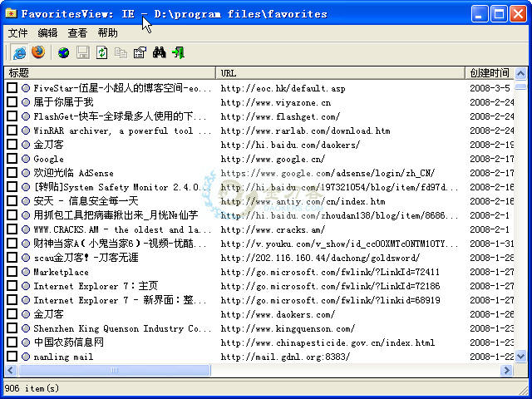Select the http://mail.gdnl.org:8383/ URL cell
The width and height of the screenshot is (532, 399).
[285, 357]
